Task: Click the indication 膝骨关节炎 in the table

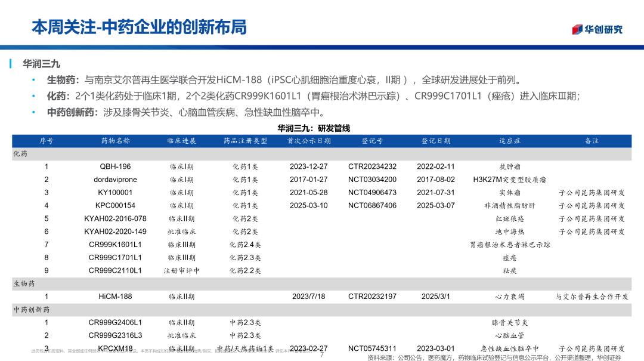Action: (510, 322)
